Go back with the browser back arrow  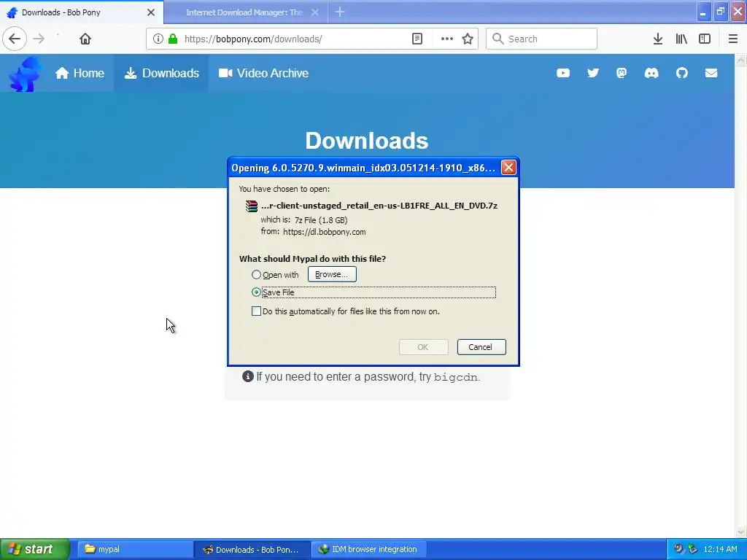point(15,39)
